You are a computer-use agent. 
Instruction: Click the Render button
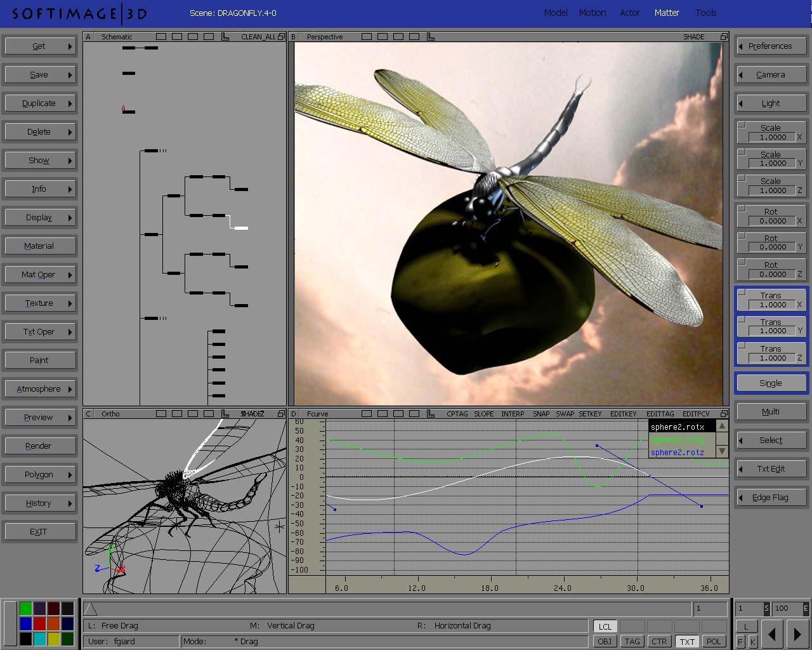(39, 446)
